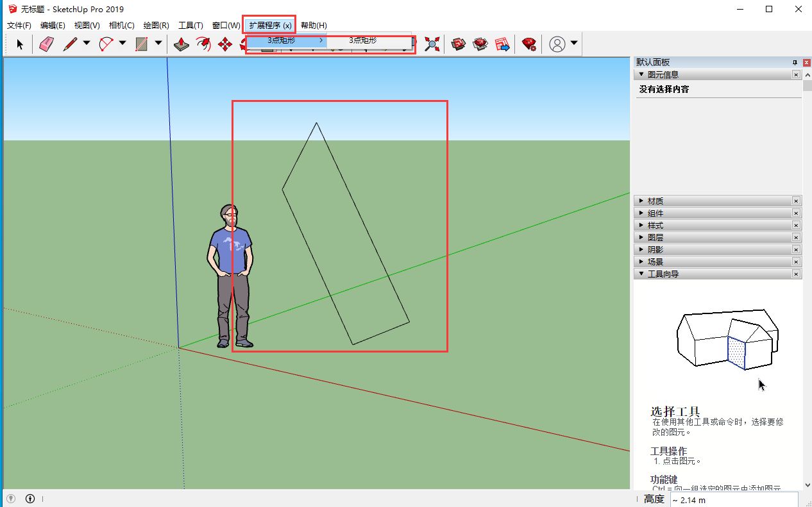Close the 图层 panel section

[796, 238]
